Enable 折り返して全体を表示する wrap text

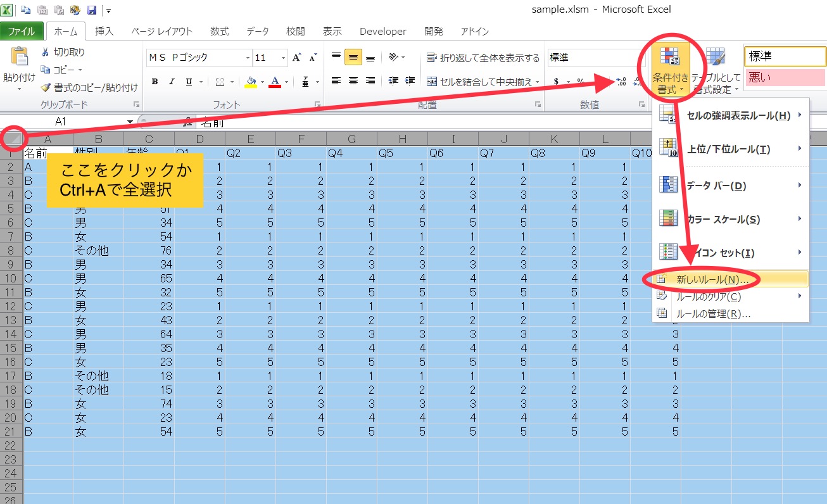(483, 58)
